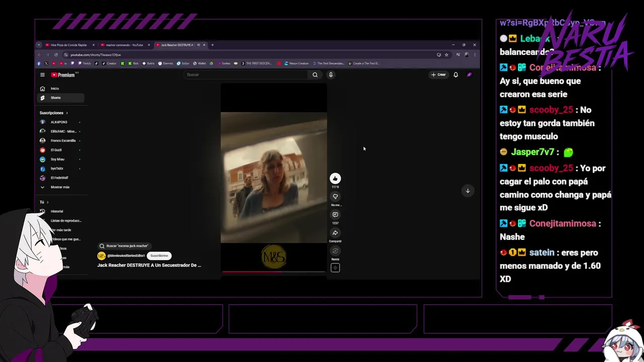Open Shorts in sidebar
The width and height of the screenshot is (644, 362).
coord(60,98)
